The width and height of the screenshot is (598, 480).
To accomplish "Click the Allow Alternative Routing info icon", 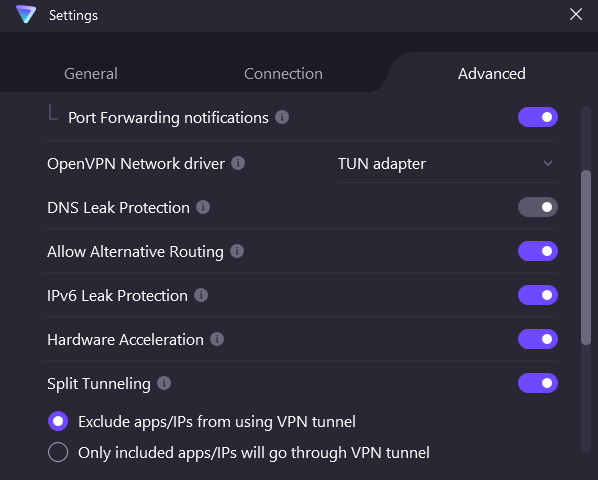I will coord(237,251).
